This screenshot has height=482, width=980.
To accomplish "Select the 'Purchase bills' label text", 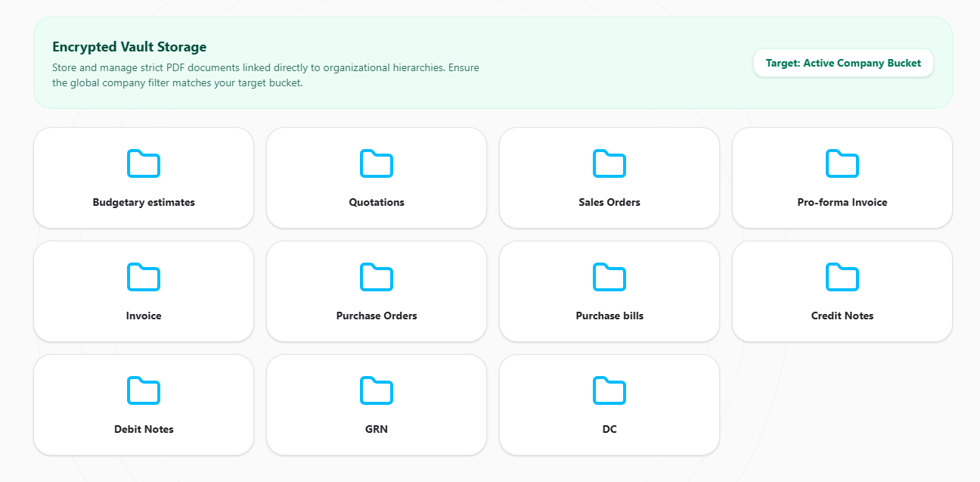I will pos(609,316).
